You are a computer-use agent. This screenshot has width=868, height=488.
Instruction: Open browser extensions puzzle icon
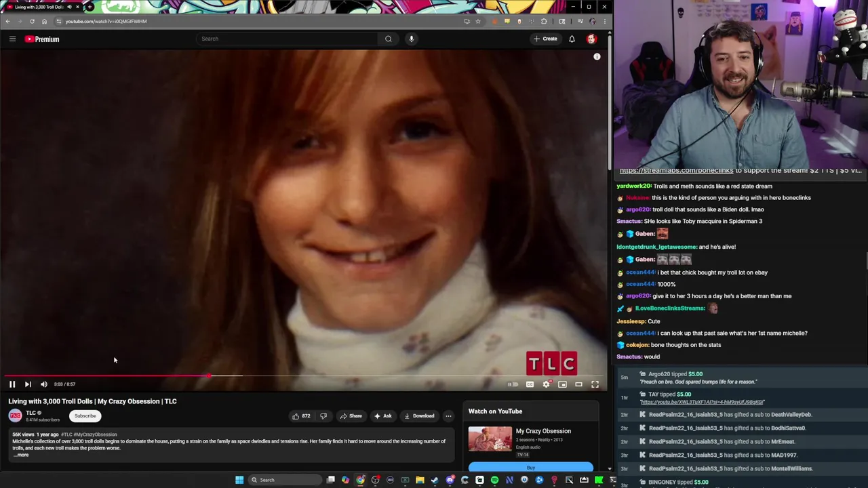(x=543, y=21)
